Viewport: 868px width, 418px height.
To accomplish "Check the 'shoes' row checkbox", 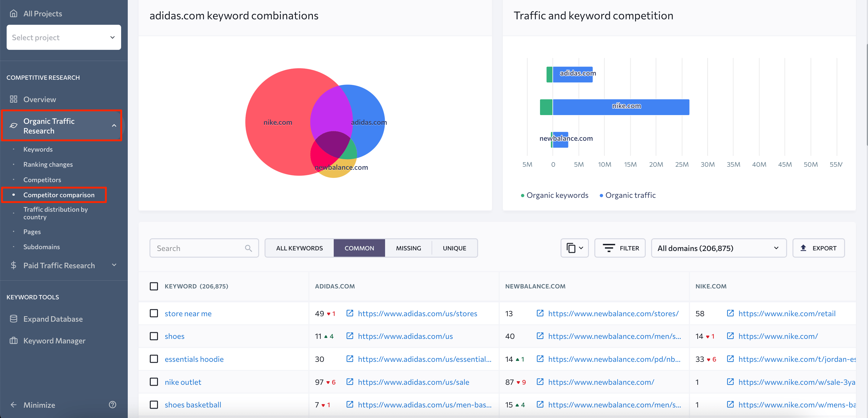I will click(x=154, y=336).
